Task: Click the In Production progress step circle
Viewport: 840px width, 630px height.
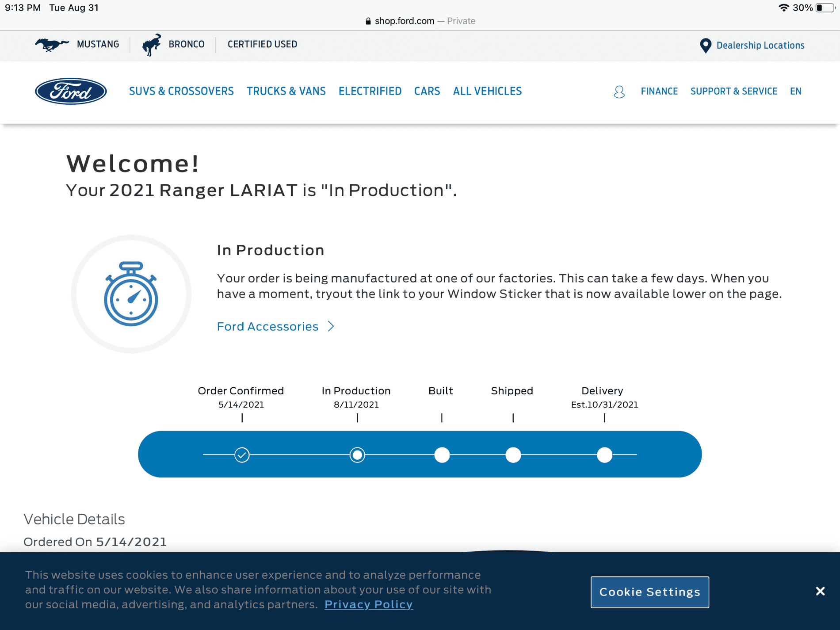Action: point(357,454)
